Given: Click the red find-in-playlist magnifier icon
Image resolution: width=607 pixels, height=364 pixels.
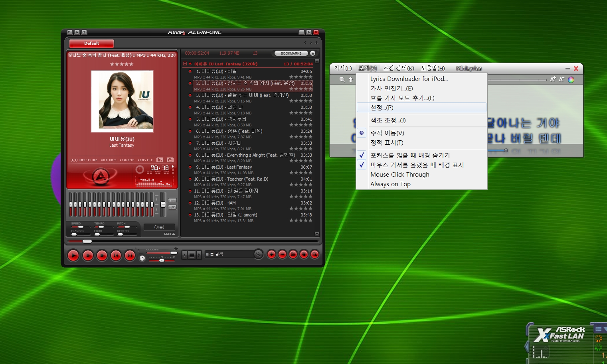Looking at the screenshot, I should [x=314, y=254].
